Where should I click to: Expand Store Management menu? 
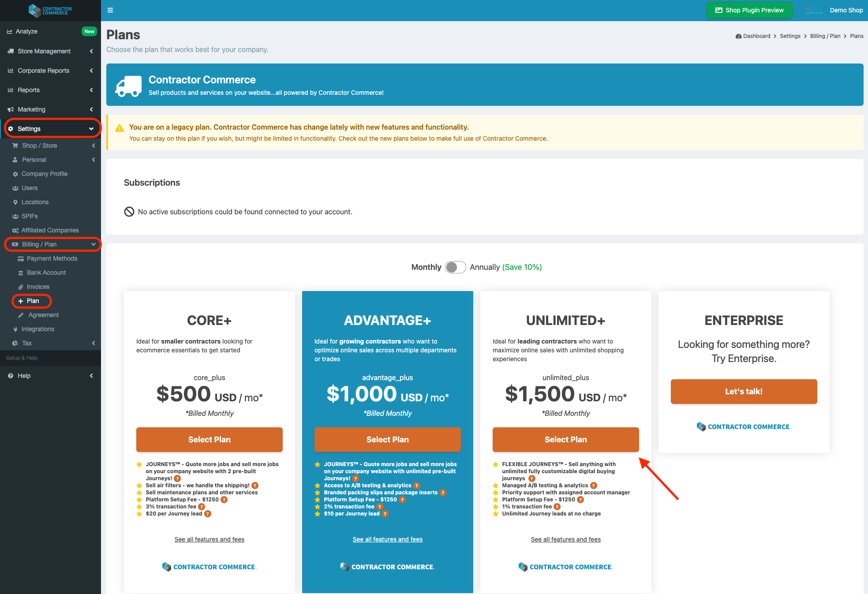pyautogui.click(x=50, y=51)
